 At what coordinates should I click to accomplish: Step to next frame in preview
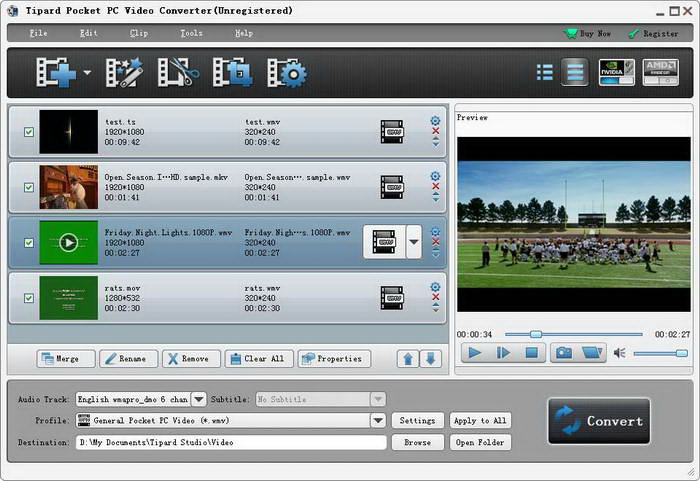(x=503, y=353)
